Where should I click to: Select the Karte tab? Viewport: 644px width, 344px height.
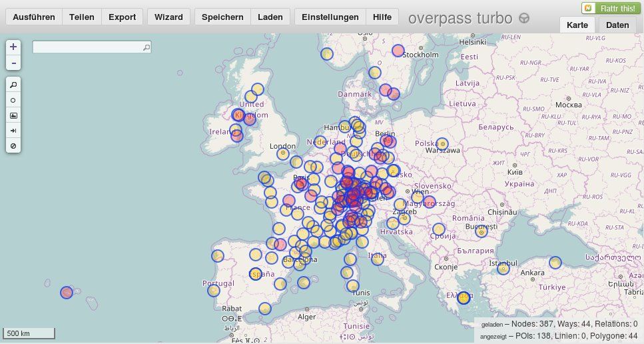[x=577, y=25]
